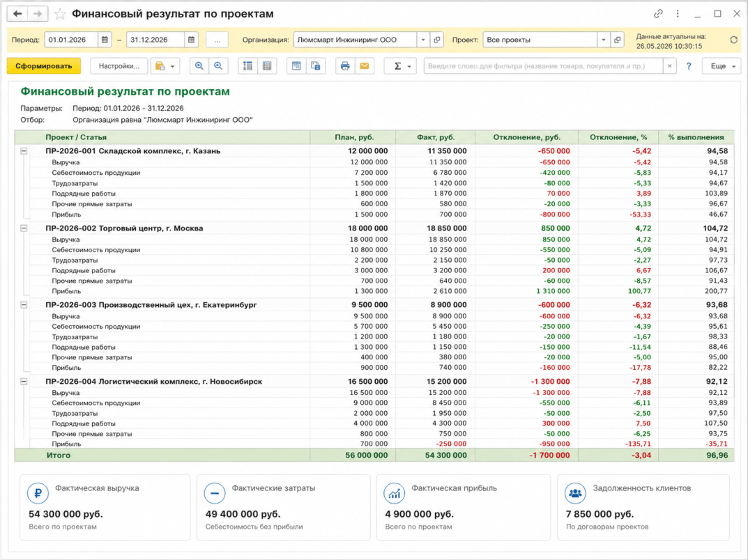Refresh data actuality icon
Viewport: 748px width, 560px height.
(733, 40)
